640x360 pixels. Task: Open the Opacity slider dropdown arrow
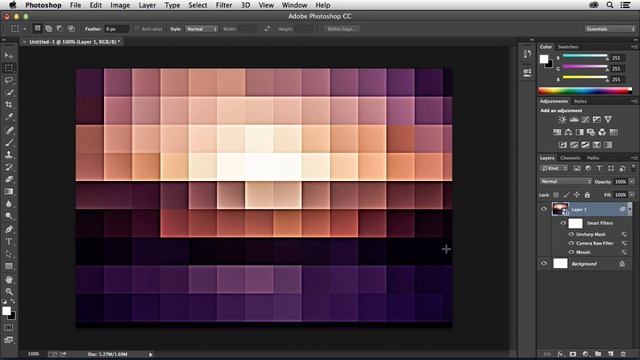632,182
